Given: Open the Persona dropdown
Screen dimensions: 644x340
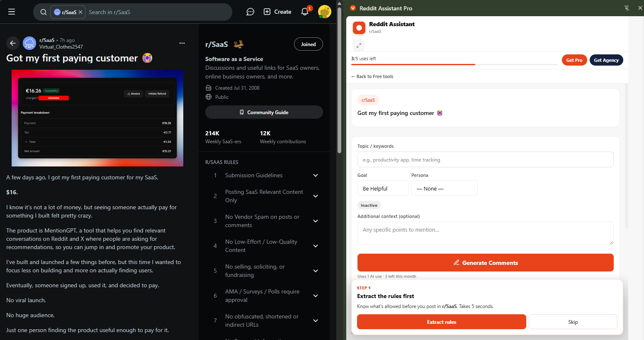Looking at the screenshot, I should click(444, 188).
